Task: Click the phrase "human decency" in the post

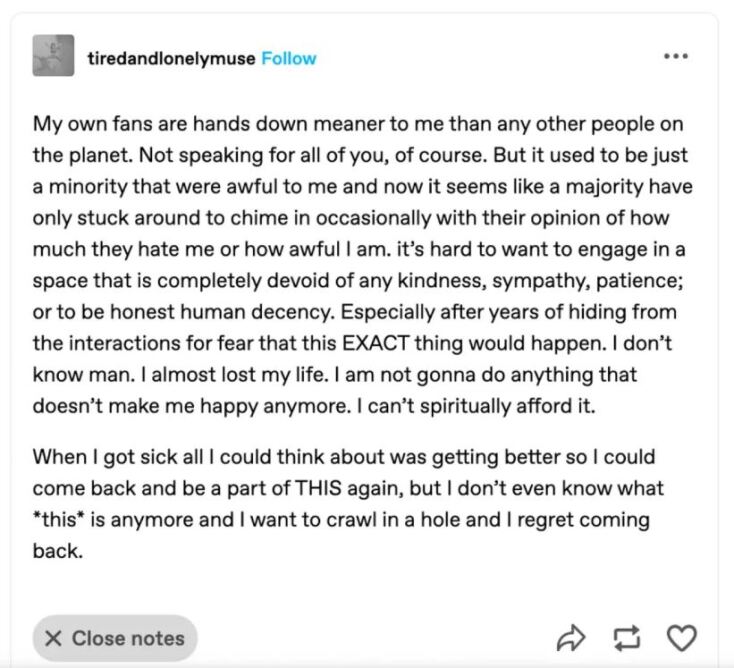Action: coord(237,312)
